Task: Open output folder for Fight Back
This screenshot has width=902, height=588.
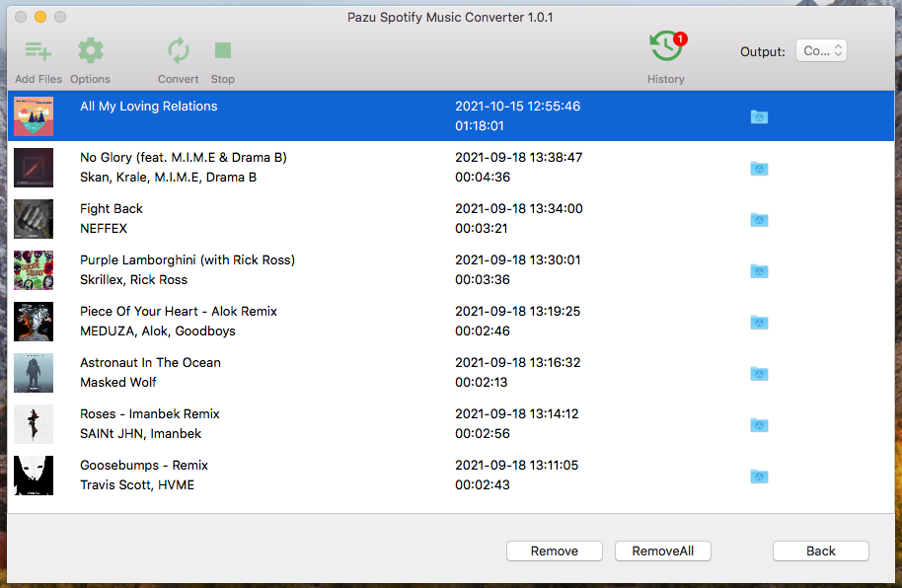Action: pos(759,219)
